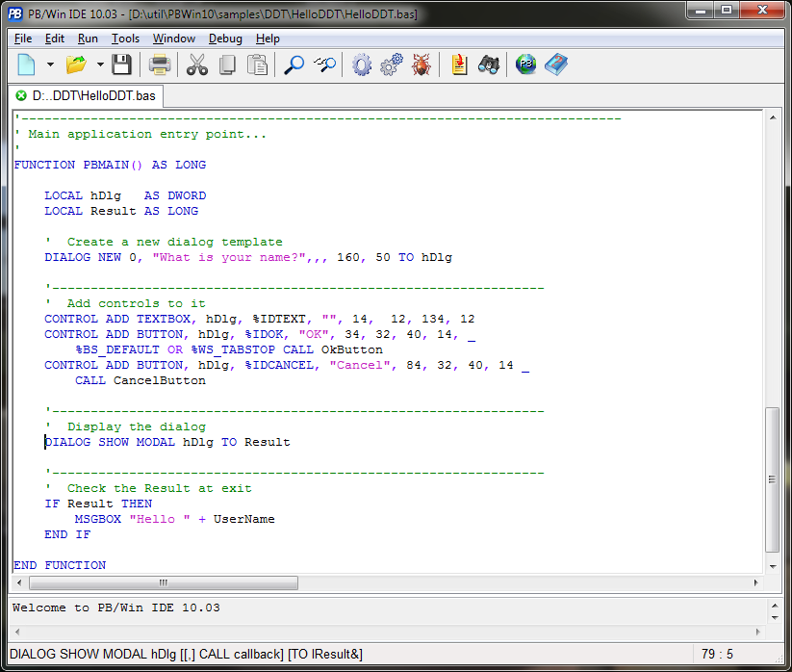Click the binoculars toolbar icon

click(489, 65)
